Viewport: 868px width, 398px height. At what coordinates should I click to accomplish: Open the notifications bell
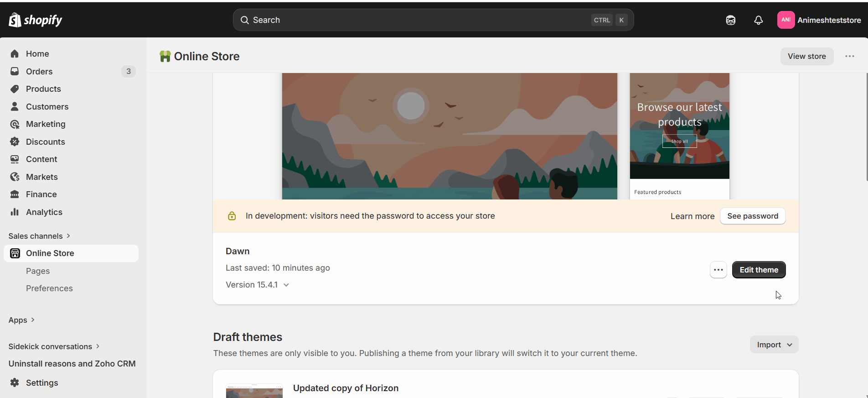[759, 20]
